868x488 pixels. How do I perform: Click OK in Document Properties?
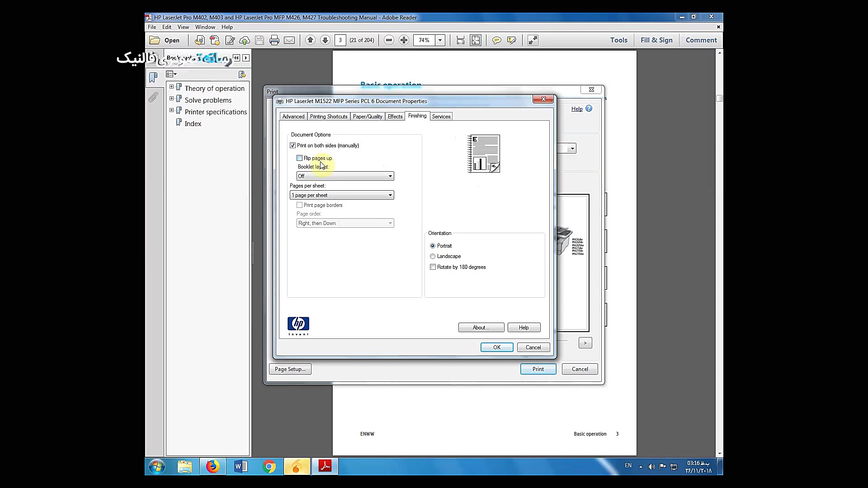pos(497,347)
